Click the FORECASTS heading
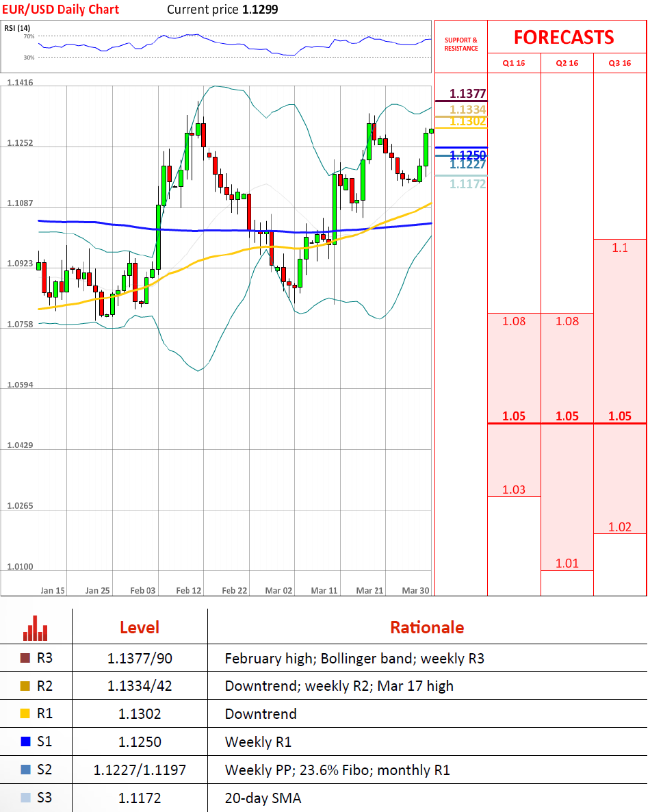Image resolution: width=650 pixels, height=812 pixels. [564, 37]
